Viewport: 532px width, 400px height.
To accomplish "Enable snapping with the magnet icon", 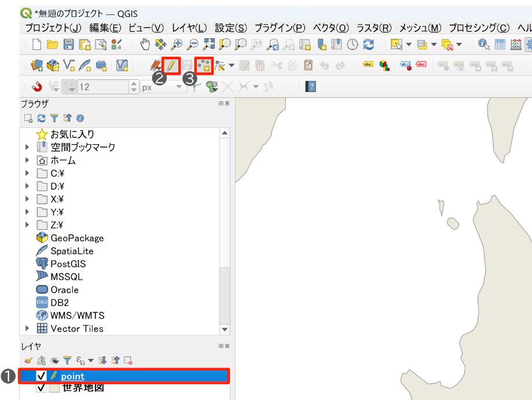I will point(36,87).
